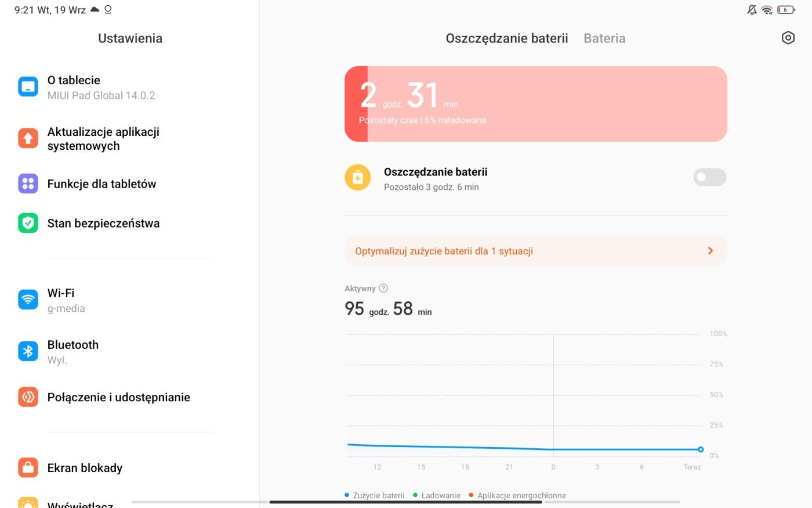Tap the battery level indicator in status bar
Screen dimensions: 812x508
coord(786,10)
